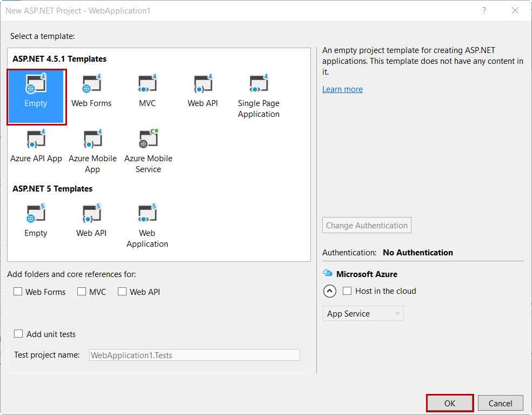Click the Microsoft Azure cloud icon
532x415 pixels.
point(328,273)
